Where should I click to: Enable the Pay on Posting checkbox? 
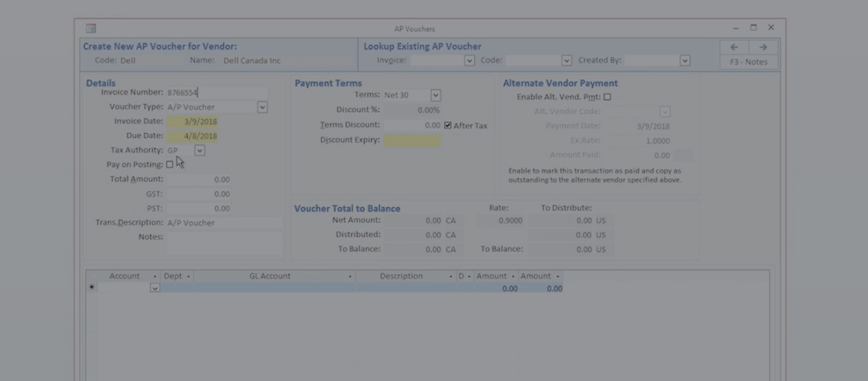pos(170,165)
